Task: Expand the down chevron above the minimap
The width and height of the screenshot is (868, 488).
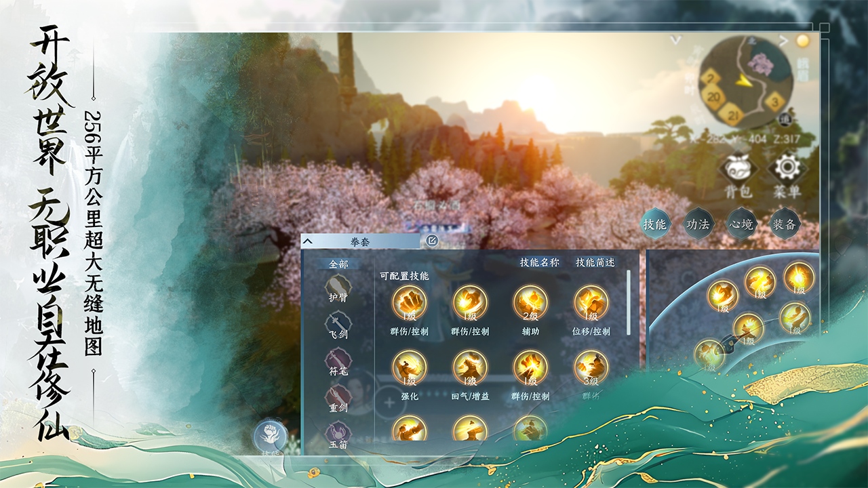Action: (x=675, y=41)
